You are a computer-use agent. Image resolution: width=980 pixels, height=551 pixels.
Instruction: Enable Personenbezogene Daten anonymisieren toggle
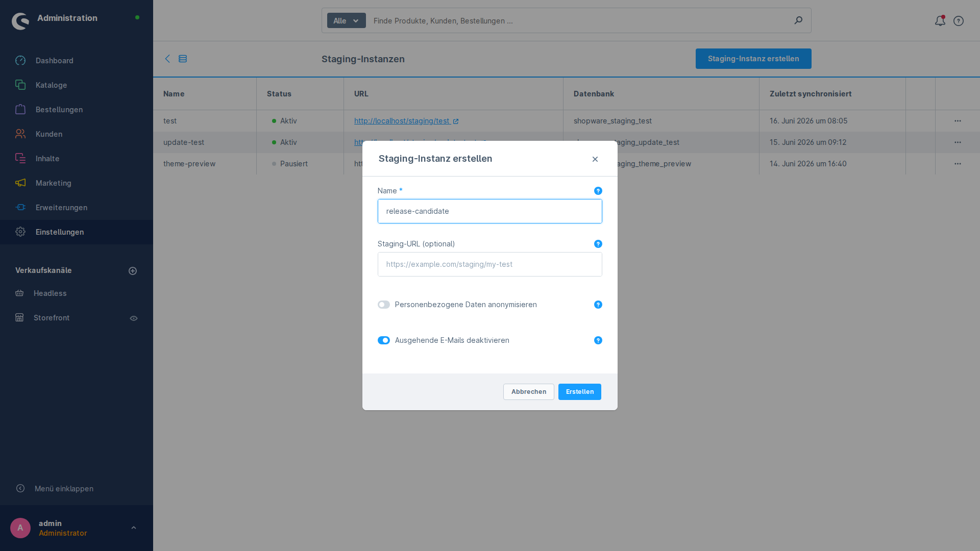(x=384, y=305)
